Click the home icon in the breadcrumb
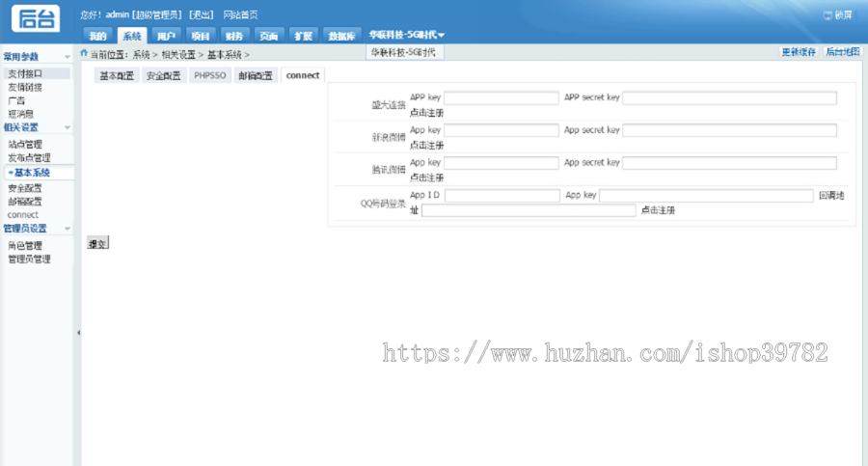Viewport: 868px width, 466px height. (x=84, y=53)
